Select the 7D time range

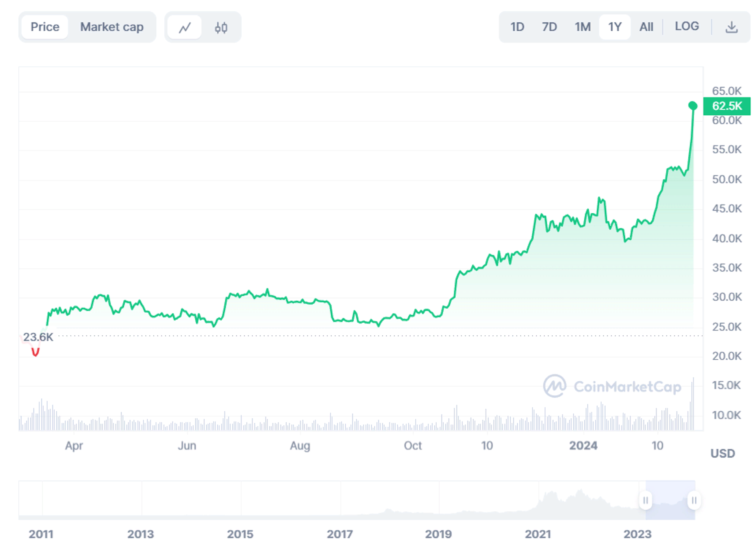(x=549, y=26)
